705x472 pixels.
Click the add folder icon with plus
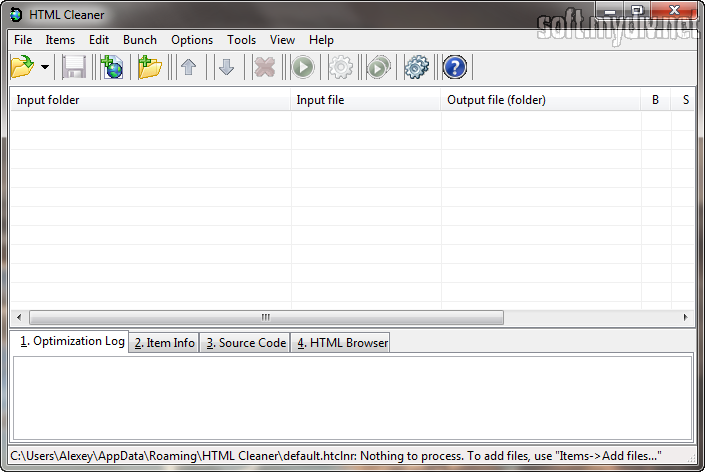pos(150,68)
